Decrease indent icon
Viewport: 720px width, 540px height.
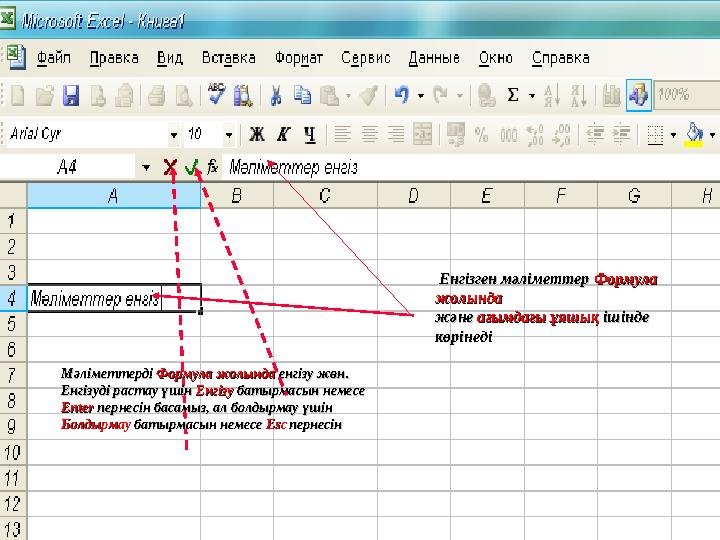click(x=595, y=135)
